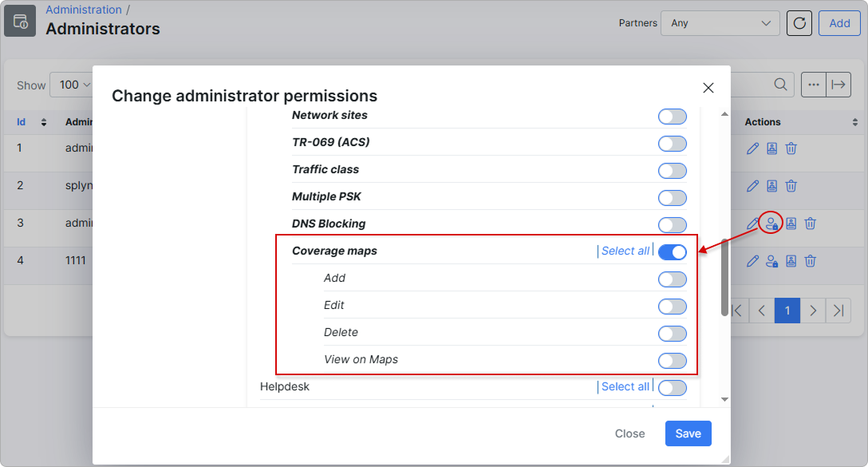The image size is (868, 467).
Task: Click the ID card icon in row 3
Action: [x=791, y=224]
